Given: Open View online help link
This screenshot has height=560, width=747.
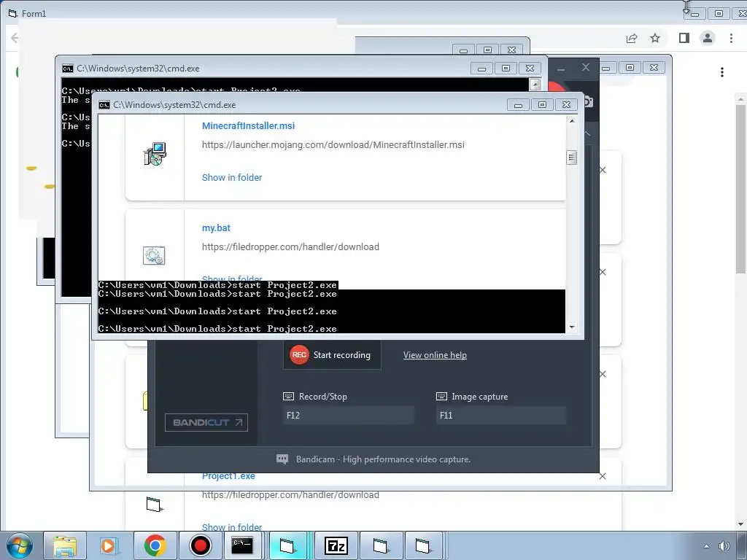Looking at the screenshot, I should [x=435, y=355].
